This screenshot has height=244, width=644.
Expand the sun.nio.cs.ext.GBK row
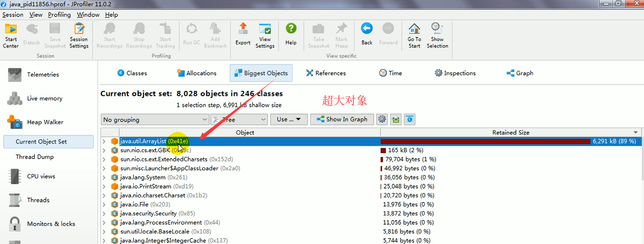pyautogui.click(x=104, y=150)
